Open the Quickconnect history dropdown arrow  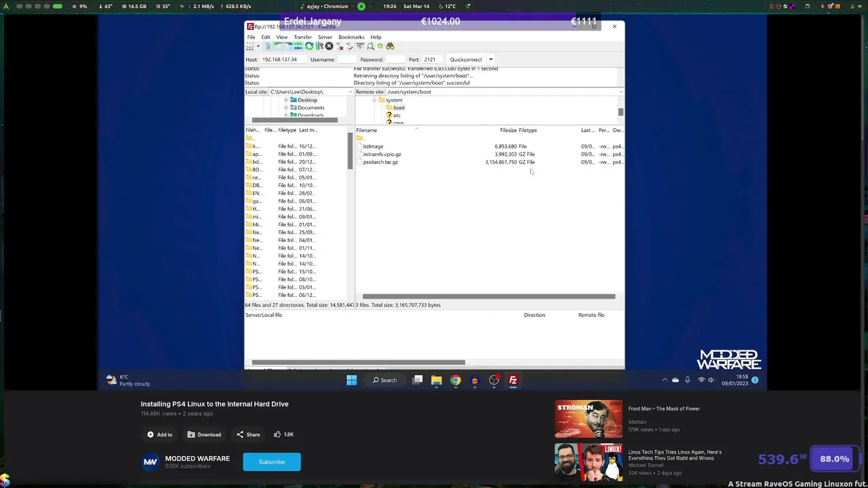[x=490, y=60]
